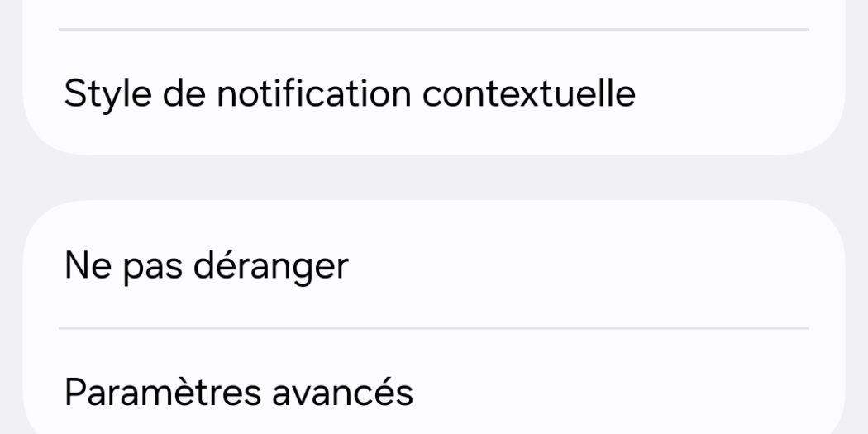Click the "Style de notification contextuelle" label
The width and height of the screenshot is (868, 434).
point(350,93)
